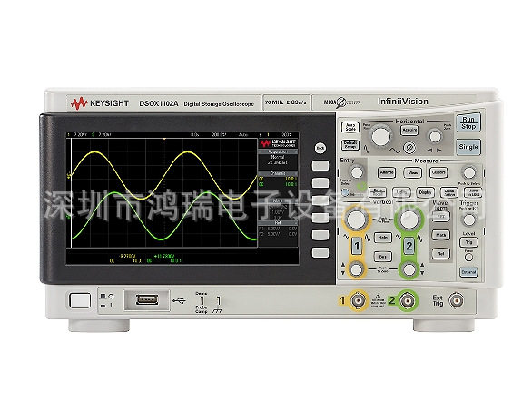
Task: Tap the right navigation arrow under Horizontal
Action: coord(439,150)
